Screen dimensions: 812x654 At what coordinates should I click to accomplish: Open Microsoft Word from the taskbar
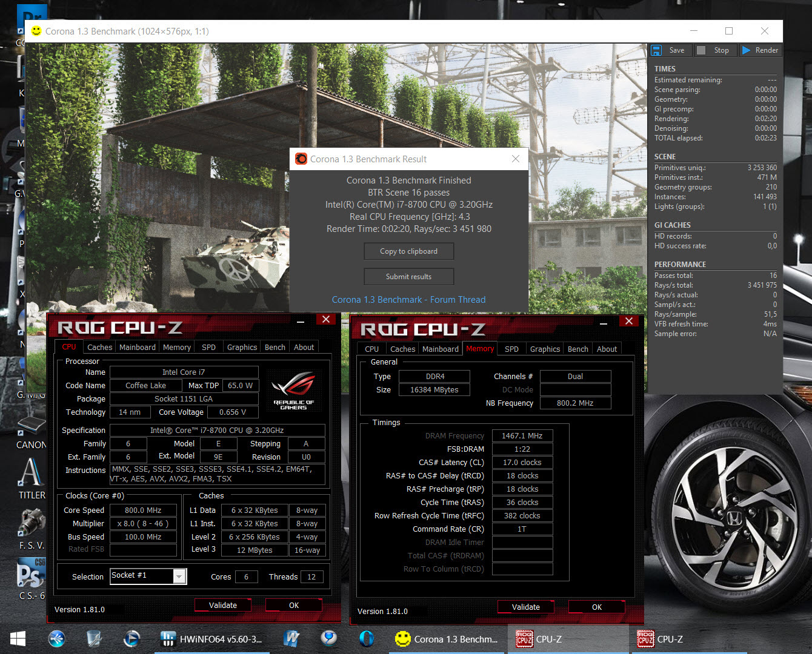coord(291,639)
